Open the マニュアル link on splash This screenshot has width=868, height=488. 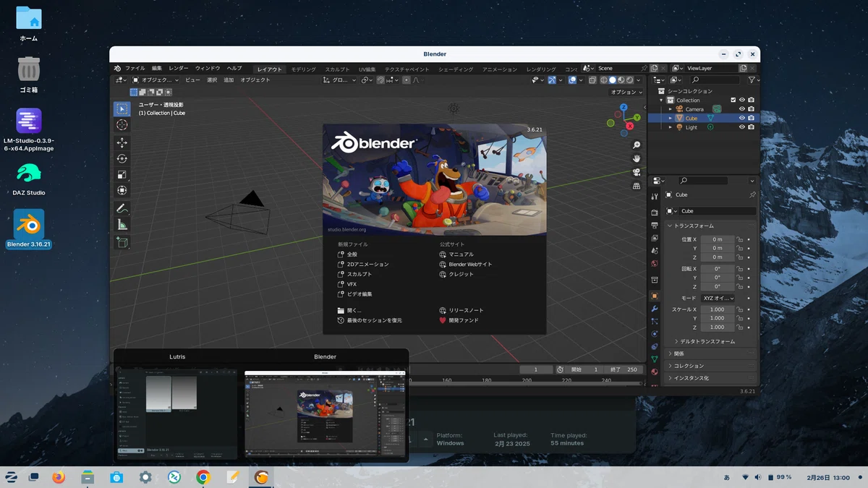pyautogui.click(x=456, y=254)
